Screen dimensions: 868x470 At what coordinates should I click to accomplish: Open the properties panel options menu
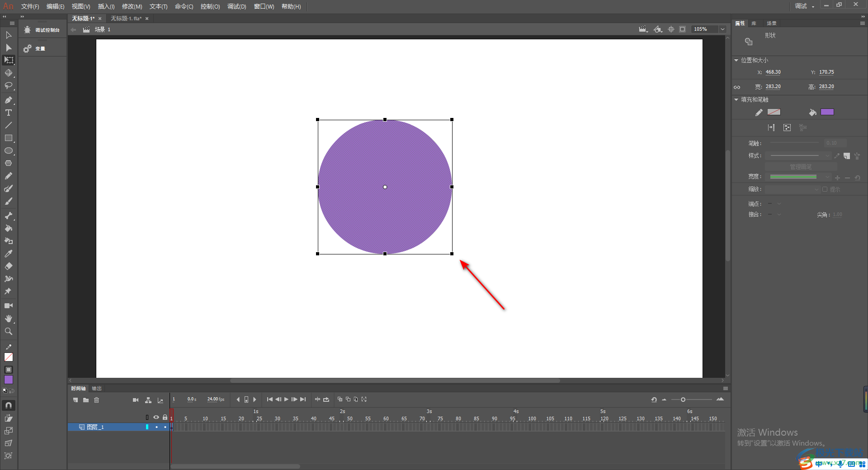tap(863, 23)
